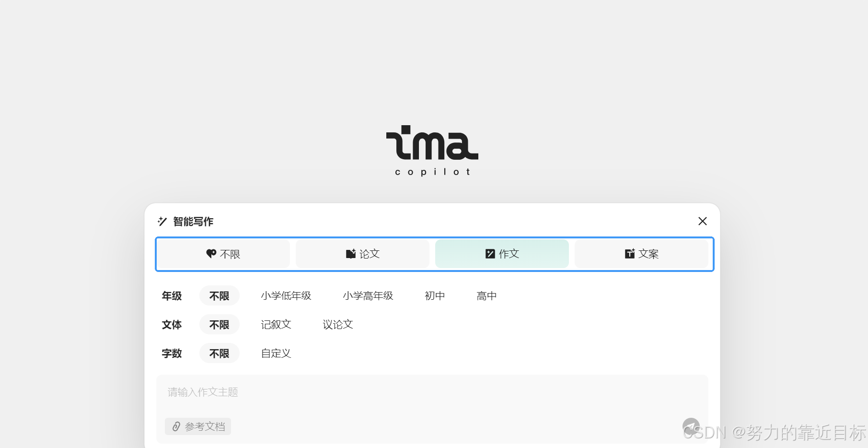Image resolution: width=868 pixels, height=448 pixels.
Task: Switch to the 文案 tab
Action: (641, 254)
